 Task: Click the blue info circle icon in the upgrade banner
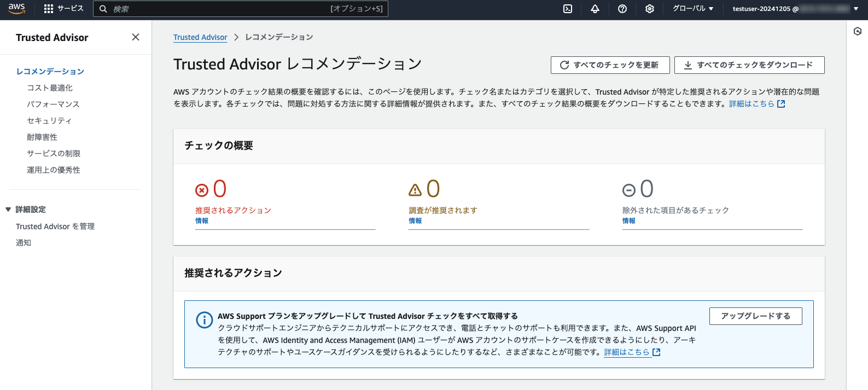205,320
